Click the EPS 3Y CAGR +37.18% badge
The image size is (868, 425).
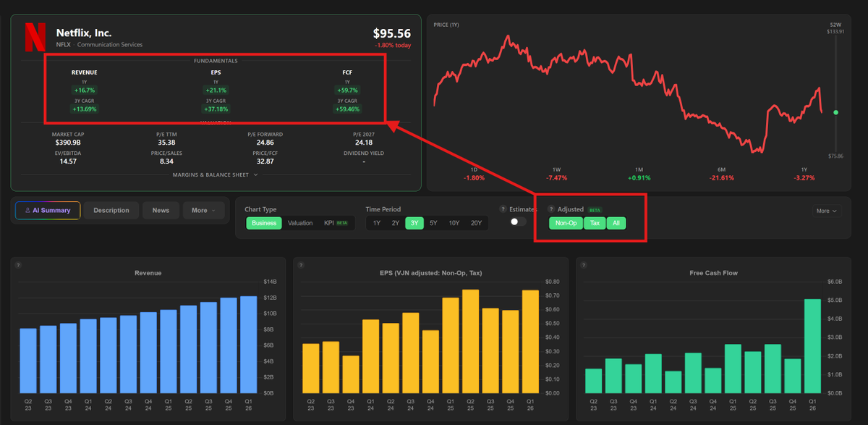tap(216, 109)
